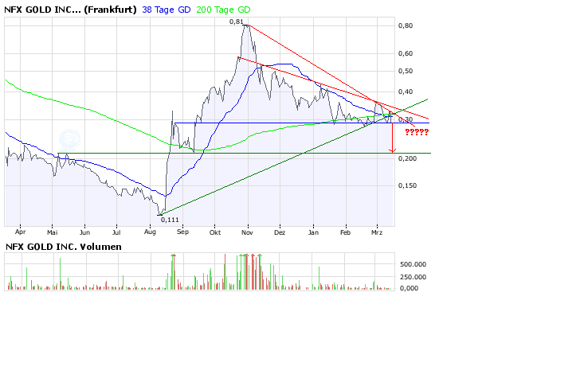Click the 0,200 price axis value
Viewport: 588px width, 378px height.
407,158
